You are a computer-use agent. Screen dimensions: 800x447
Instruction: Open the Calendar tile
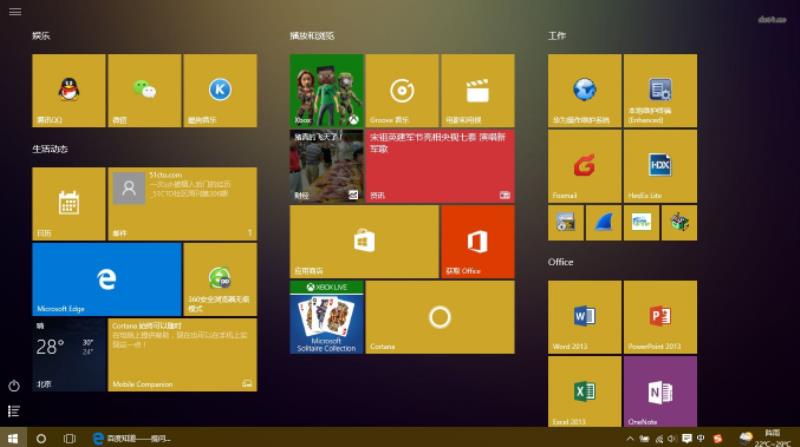69,204
